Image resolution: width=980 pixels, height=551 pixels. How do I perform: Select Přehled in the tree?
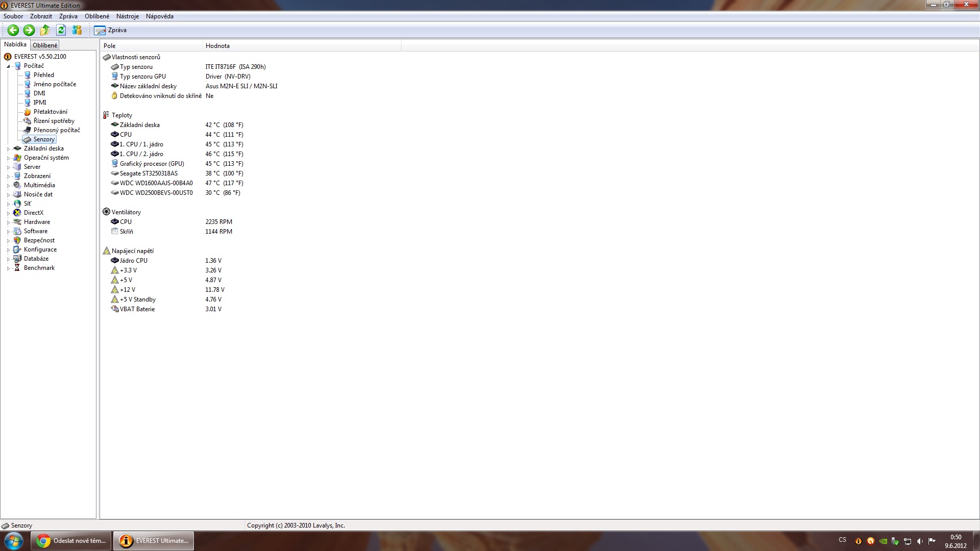point(44,75)
